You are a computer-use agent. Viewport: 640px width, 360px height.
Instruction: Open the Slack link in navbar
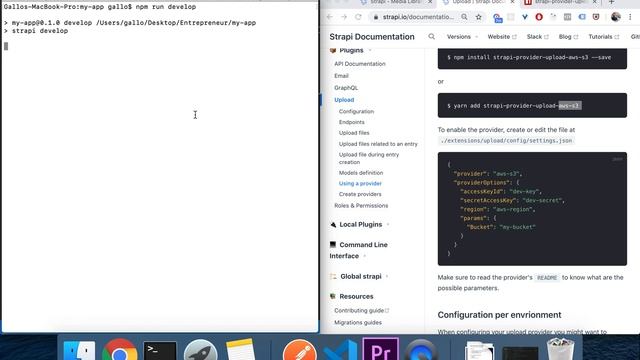click(538, 37)
